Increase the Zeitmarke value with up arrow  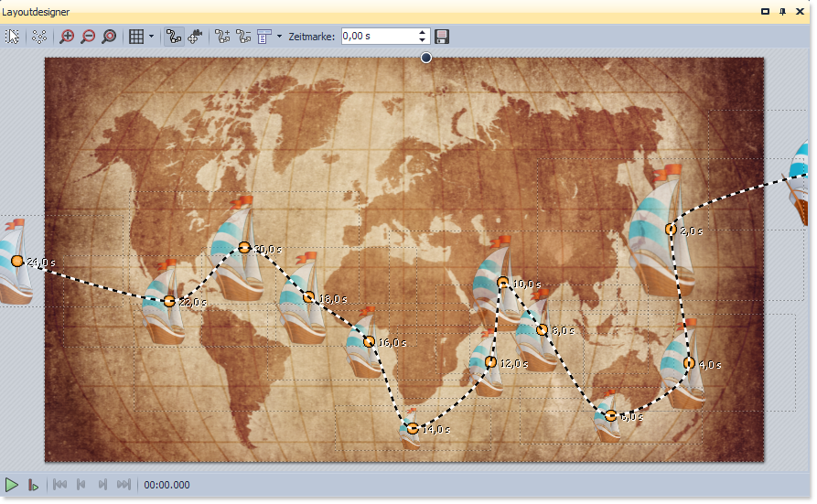click(x=422, y=32)
